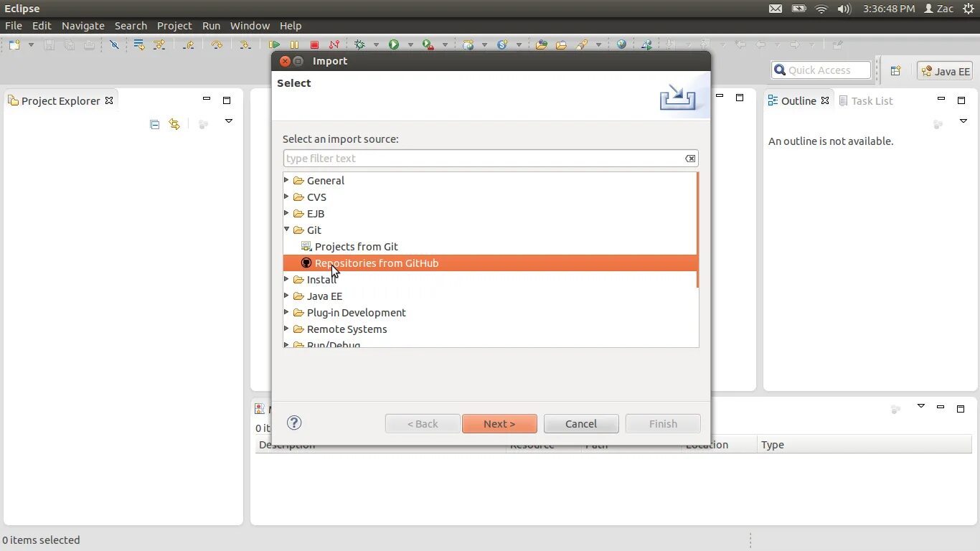This screenshot has height=551, width=980.
Task: Expand the Remote Systems category
Action: coord(287,329)
